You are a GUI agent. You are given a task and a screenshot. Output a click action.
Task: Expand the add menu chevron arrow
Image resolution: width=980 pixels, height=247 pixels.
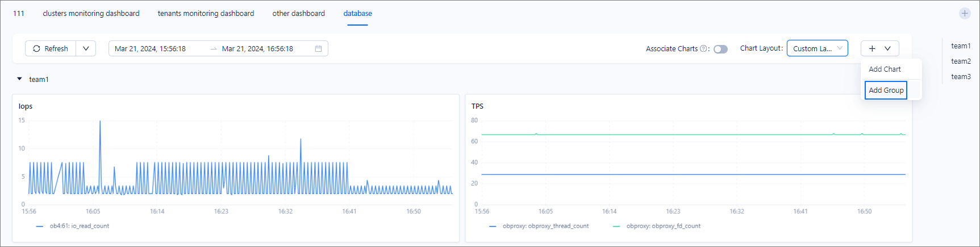tap(887, 49)
